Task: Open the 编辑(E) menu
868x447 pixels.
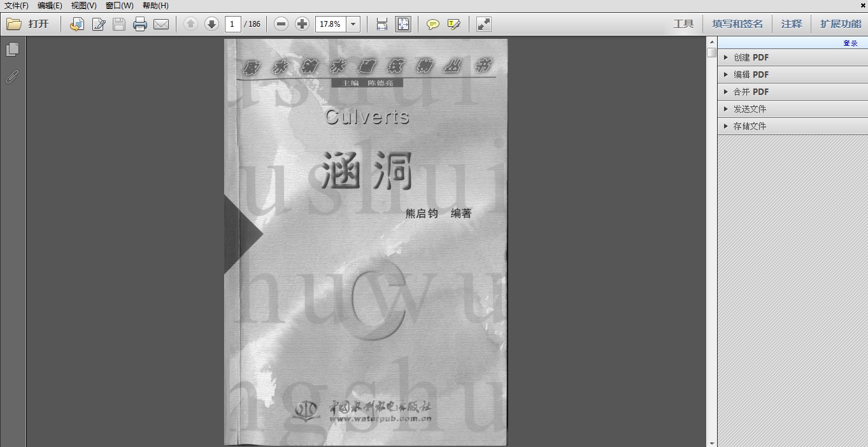Action: [50, 6]
